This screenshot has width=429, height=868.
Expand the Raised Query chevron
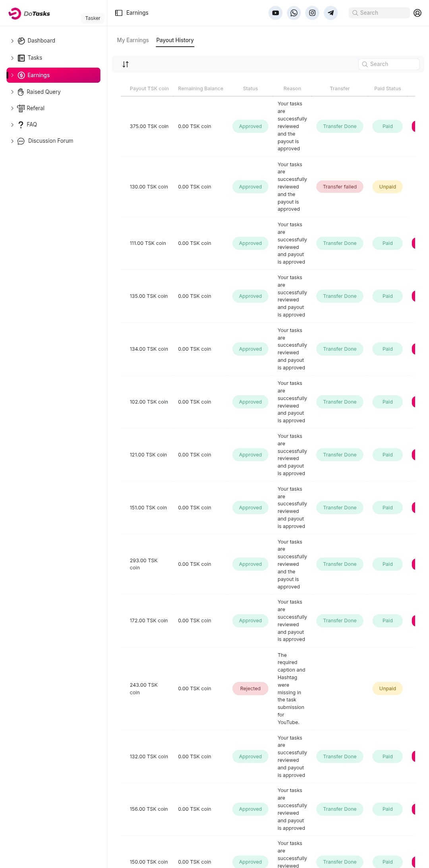coord(12,92)
